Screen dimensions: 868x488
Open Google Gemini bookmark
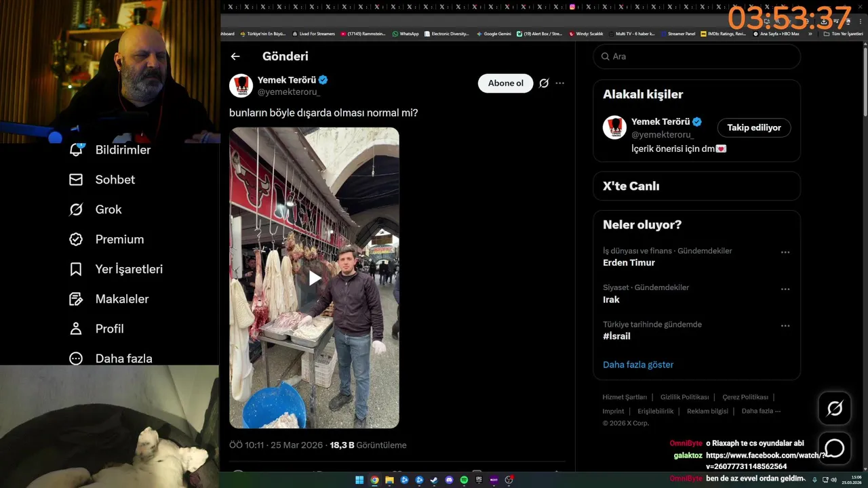494,33
